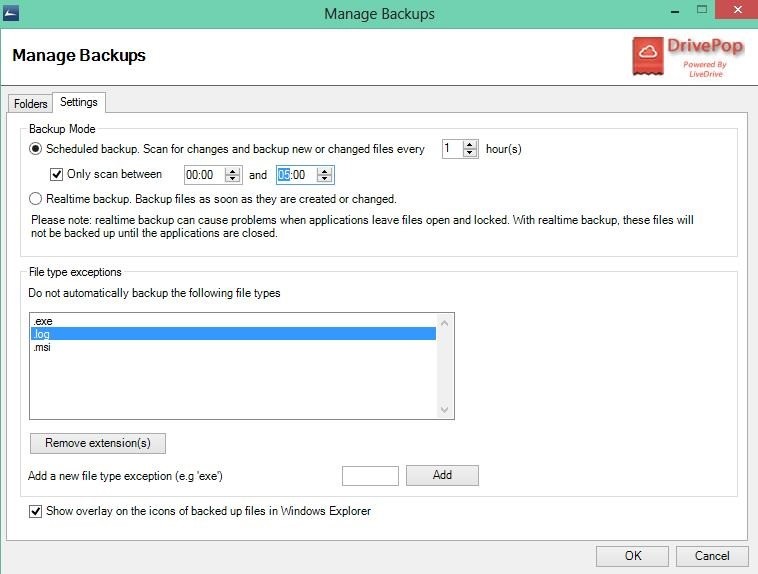Select the .exe extension in list

pos(233,321)
